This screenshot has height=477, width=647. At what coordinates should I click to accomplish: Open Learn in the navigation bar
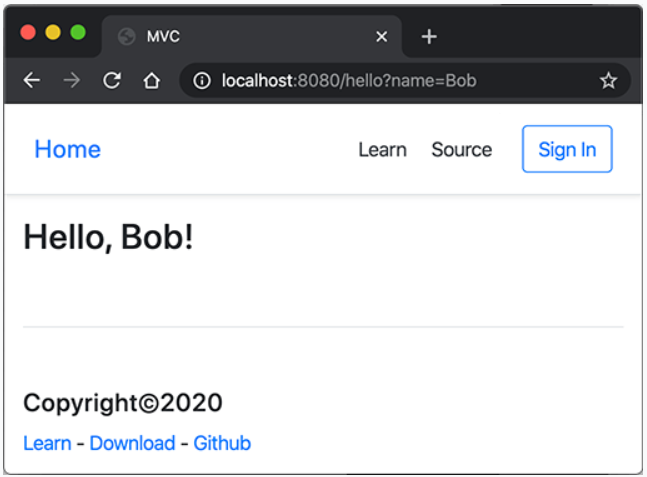click(383, 150)
